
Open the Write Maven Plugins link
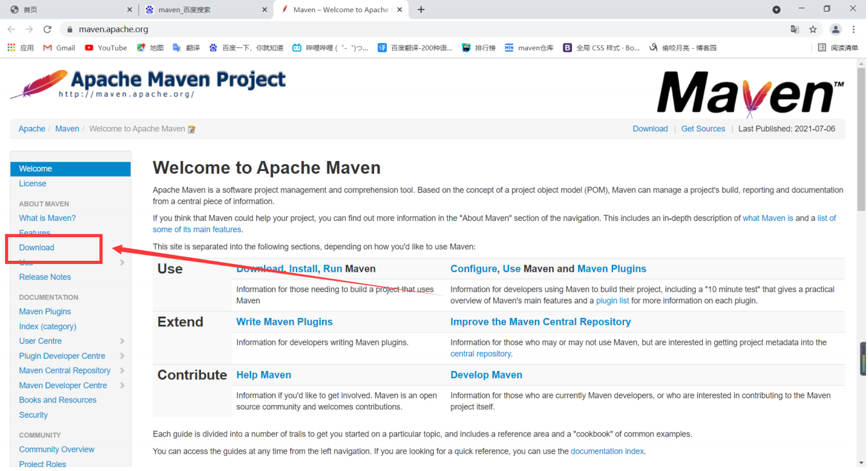click(284, 322)
